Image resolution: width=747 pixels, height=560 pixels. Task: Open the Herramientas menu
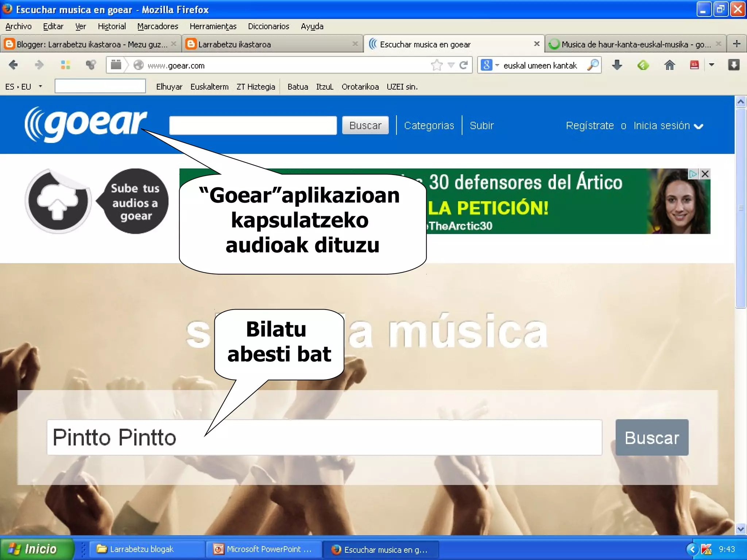tap(213, 26)
